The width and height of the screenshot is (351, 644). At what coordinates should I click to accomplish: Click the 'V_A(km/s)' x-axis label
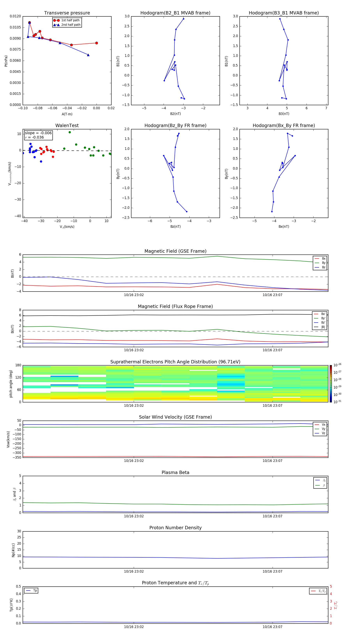[x=67, y=227]
